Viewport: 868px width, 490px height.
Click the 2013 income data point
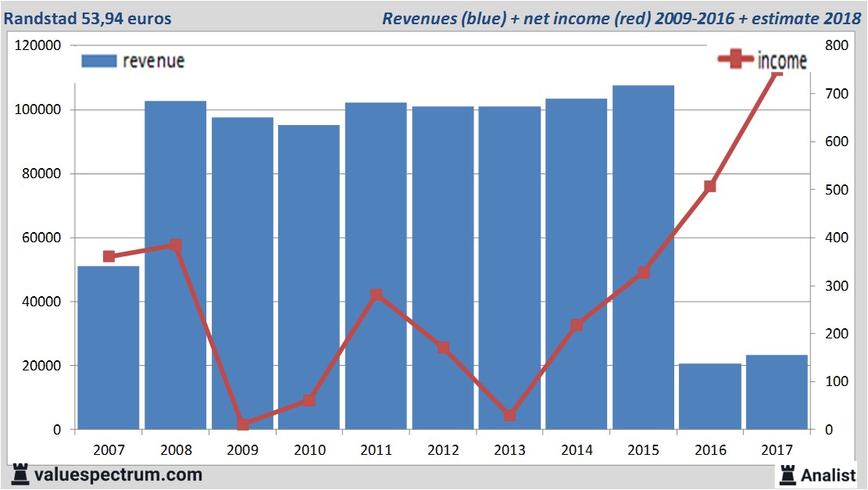pyautogui.click(x=510, y=415)
